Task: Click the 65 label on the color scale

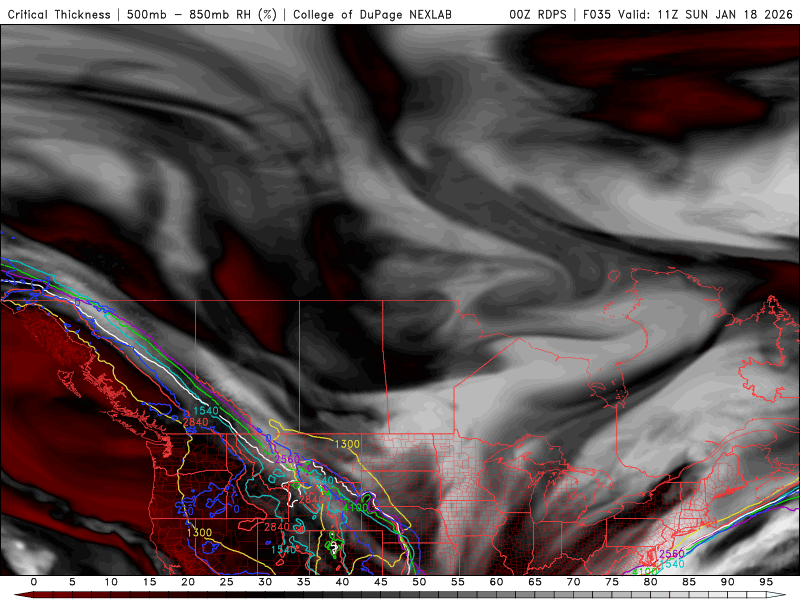Action: pos(535,582)
